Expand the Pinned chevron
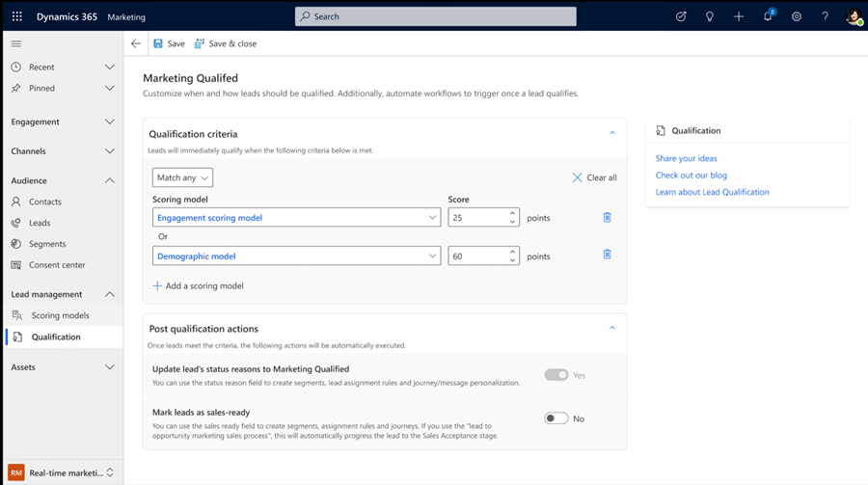Image resolution: width=868 pixels, height=485 pixels. coord(110,88)
